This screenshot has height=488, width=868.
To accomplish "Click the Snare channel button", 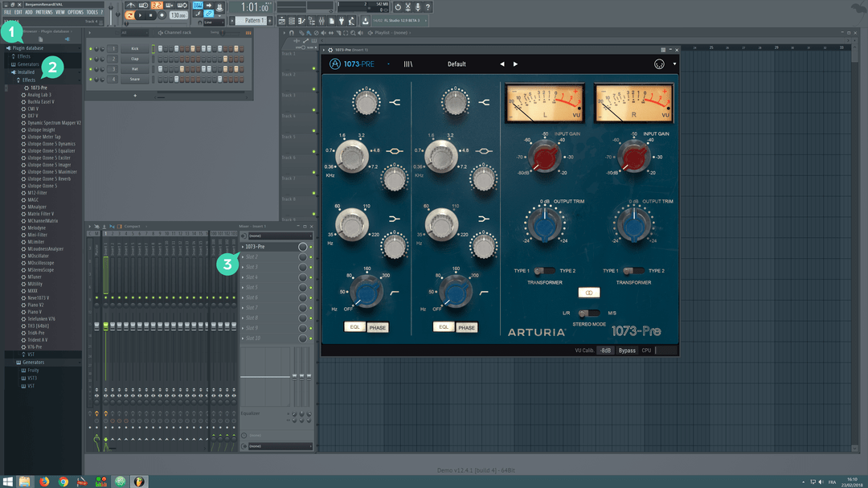I will [134, 80].
